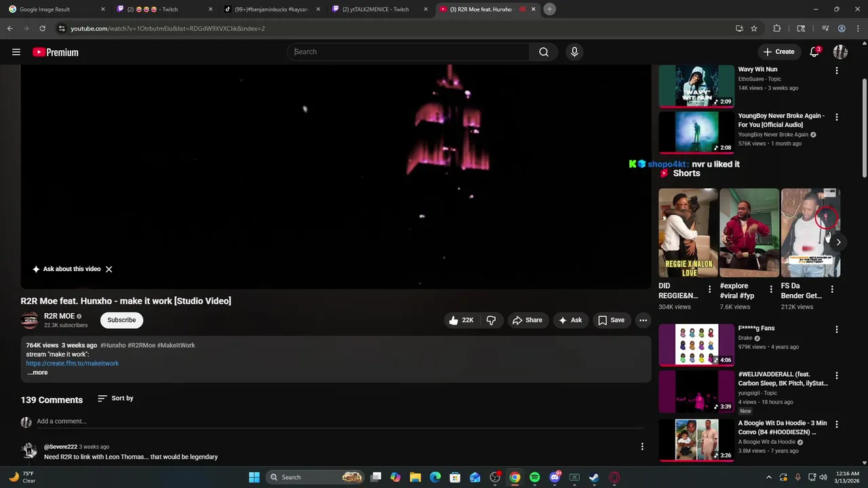
Task: Save the video to a playlist
Action: click(x=611, y=320)
